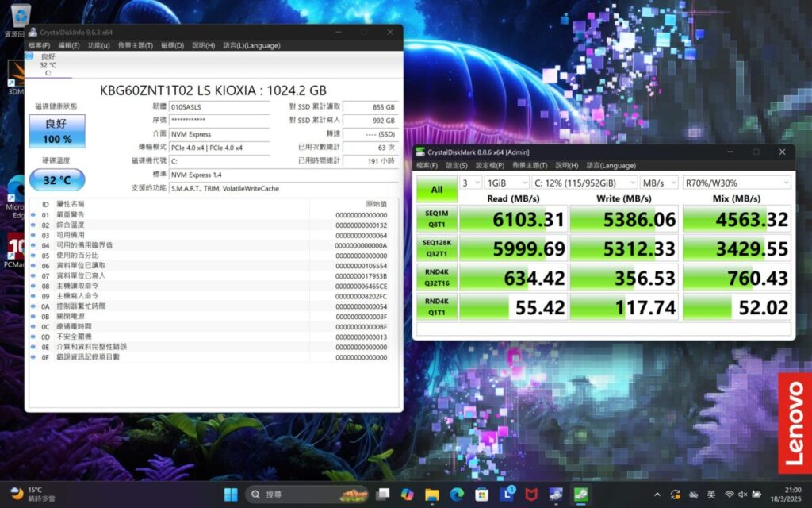Open the input language indicator 英
Image resolution: width=812 pixels, height=508 pixels.
(x=711, y=495)
